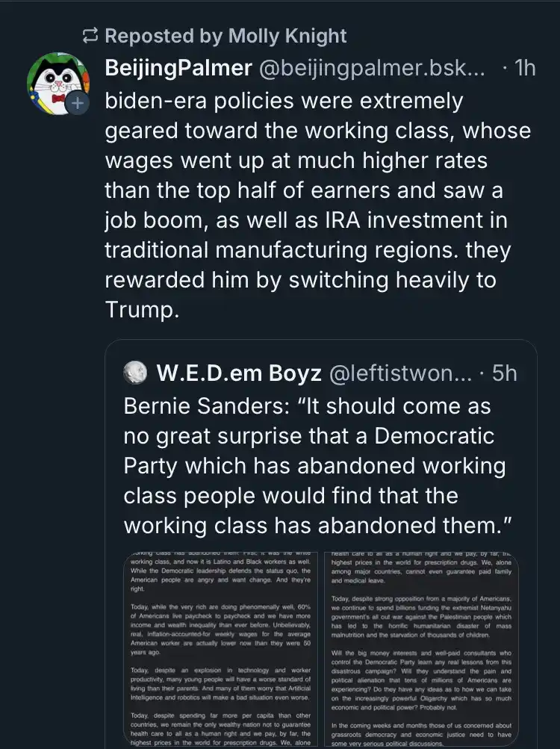Screen dimensions: 560x749
Task: Open W.E.D.em Boyz display name
Action: pyautogui.click(x=240, y=373)
